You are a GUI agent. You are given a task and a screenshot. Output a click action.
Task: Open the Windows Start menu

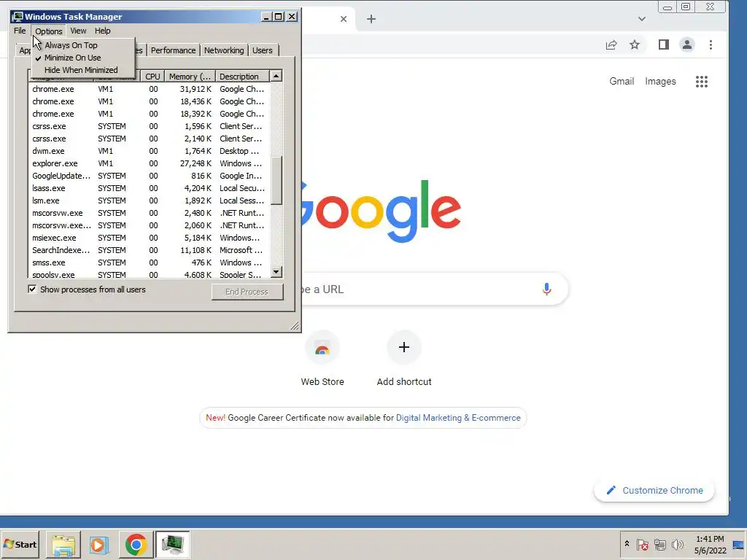point(20,544)
